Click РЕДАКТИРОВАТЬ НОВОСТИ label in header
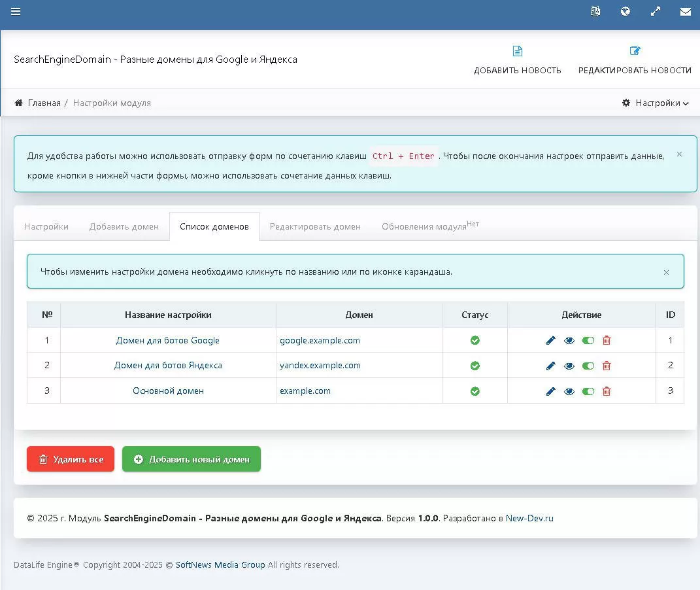700x590 pixels. (x=635, y=71)
